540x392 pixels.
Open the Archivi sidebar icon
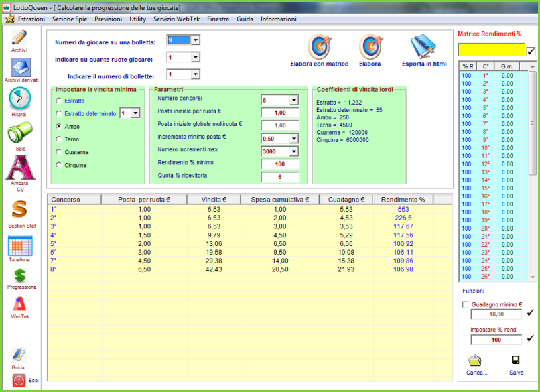pyautogui.click(x=19, y=38)
